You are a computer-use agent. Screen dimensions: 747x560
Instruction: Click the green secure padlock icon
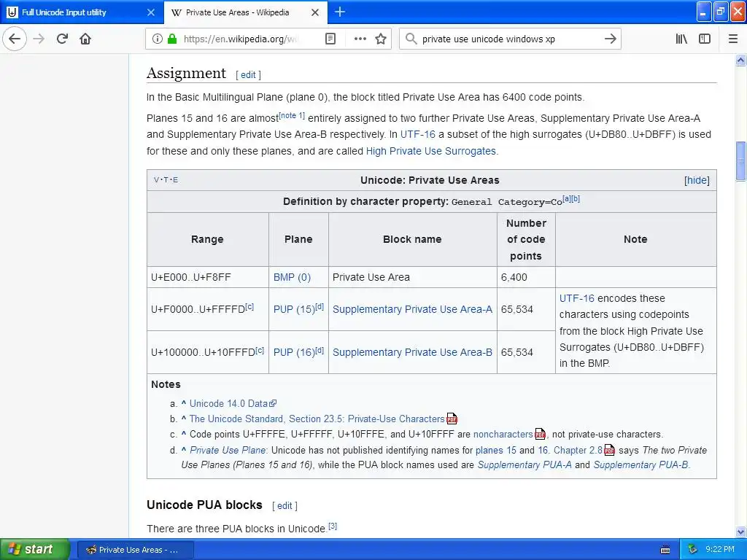coord(172,39)
